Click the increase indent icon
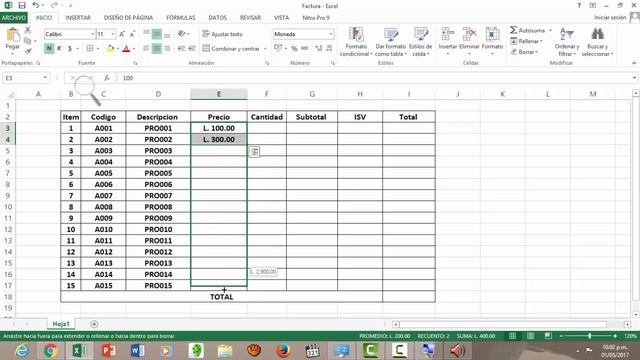 coord(192,49)
